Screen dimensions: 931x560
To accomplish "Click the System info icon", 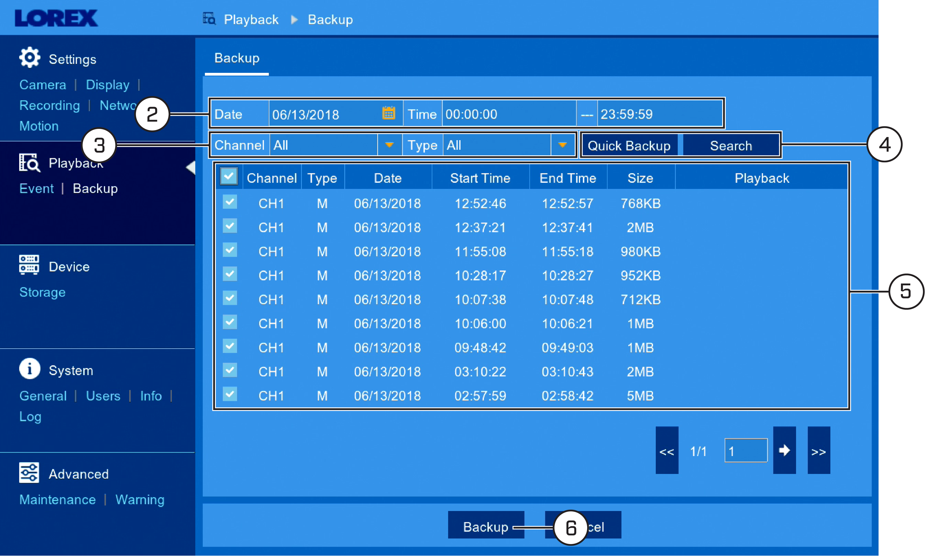I will point(29,369).
